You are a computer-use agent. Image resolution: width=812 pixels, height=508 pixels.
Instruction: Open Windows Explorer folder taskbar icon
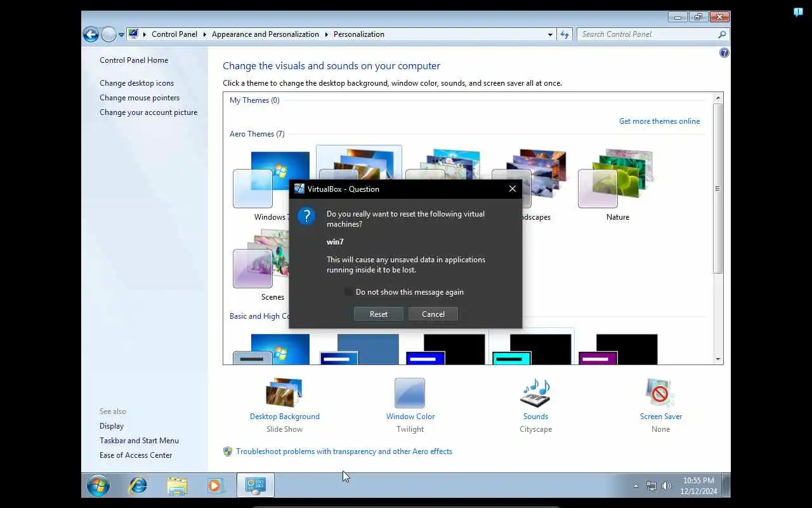coord(177,486)
